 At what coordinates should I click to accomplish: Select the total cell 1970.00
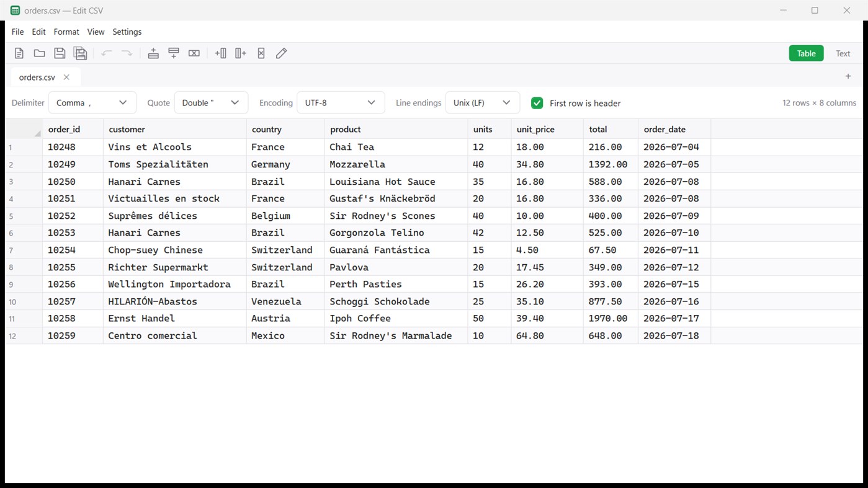(611, 318)
